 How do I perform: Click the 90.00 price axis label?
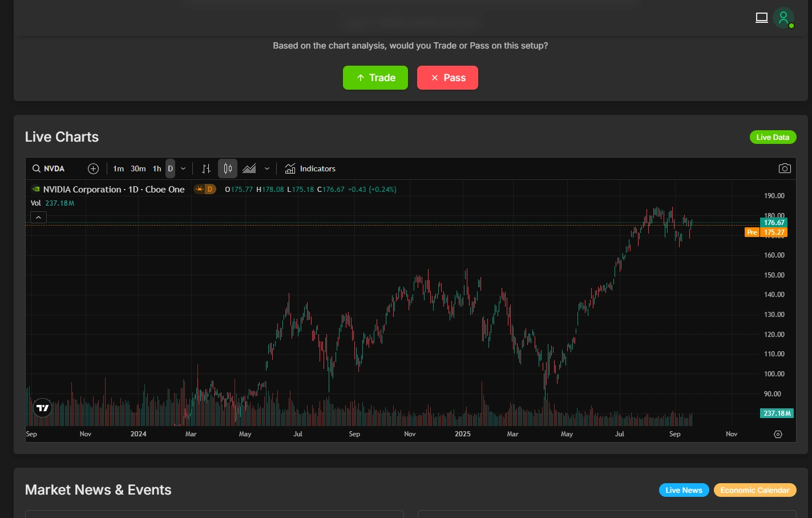coord(772,394)
